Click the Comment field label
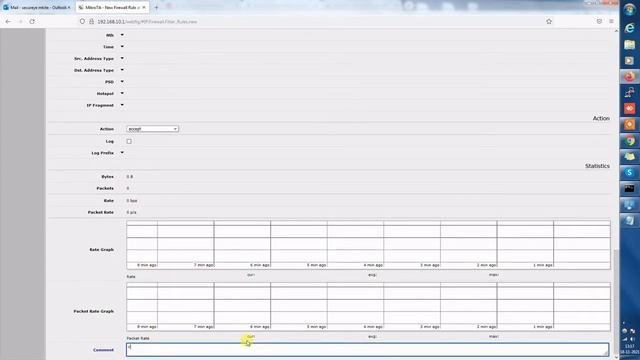 pos(103,350)
